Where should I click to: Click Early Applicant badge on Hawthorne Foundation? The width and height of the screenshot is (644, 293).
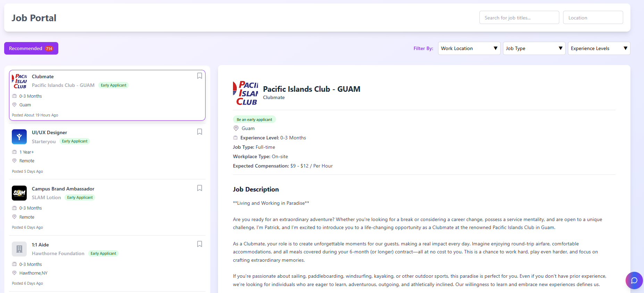pyautogui.click(x=103, y=253)
